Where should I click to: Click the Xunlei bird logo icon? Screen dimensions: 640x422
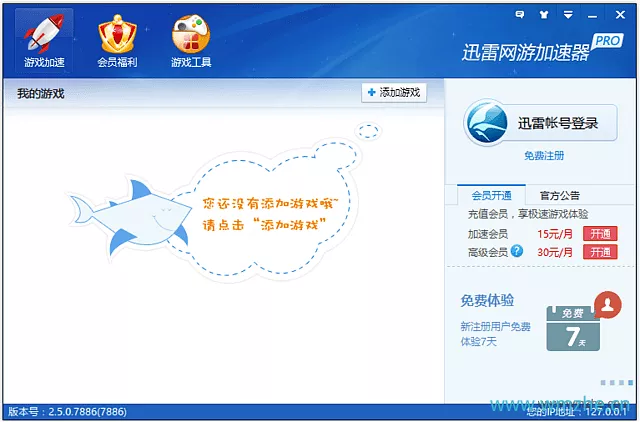[487, 122]
